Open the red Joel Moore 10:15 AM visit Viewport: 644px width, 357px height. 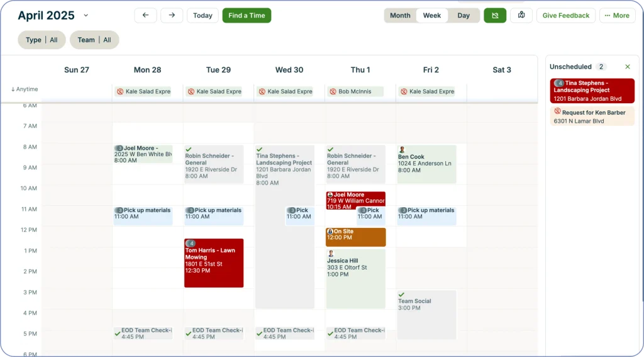(x=356, y=200)
